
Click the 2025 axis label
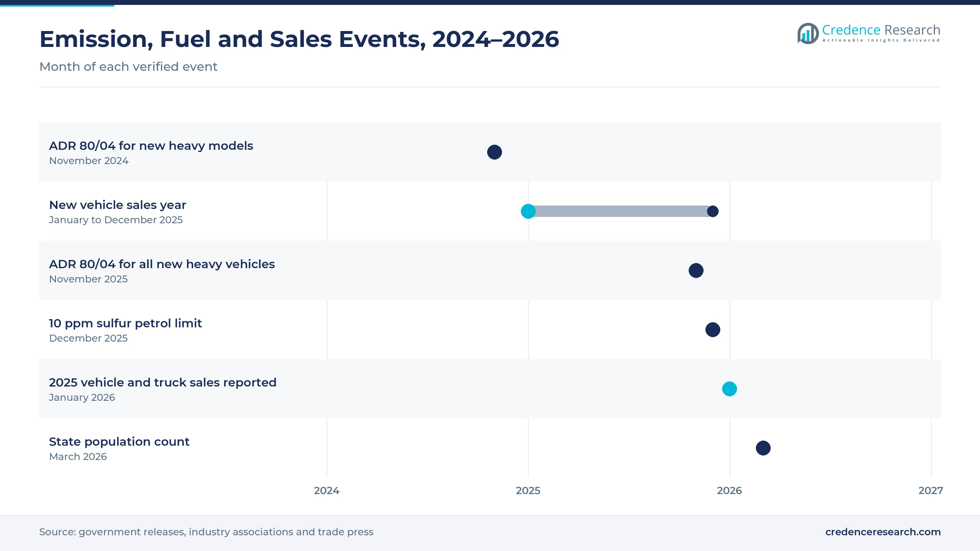[528, 491]
